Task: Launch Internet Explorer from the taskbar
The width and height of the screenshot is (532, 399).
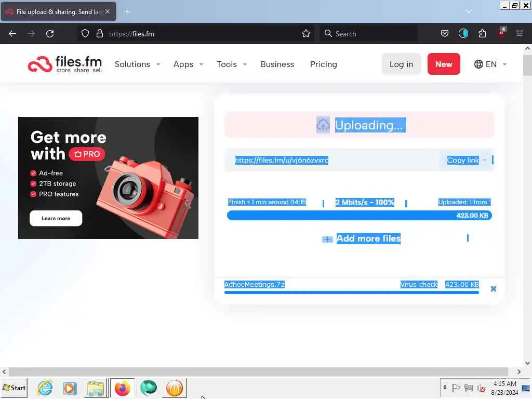Action: coord(45,388)
